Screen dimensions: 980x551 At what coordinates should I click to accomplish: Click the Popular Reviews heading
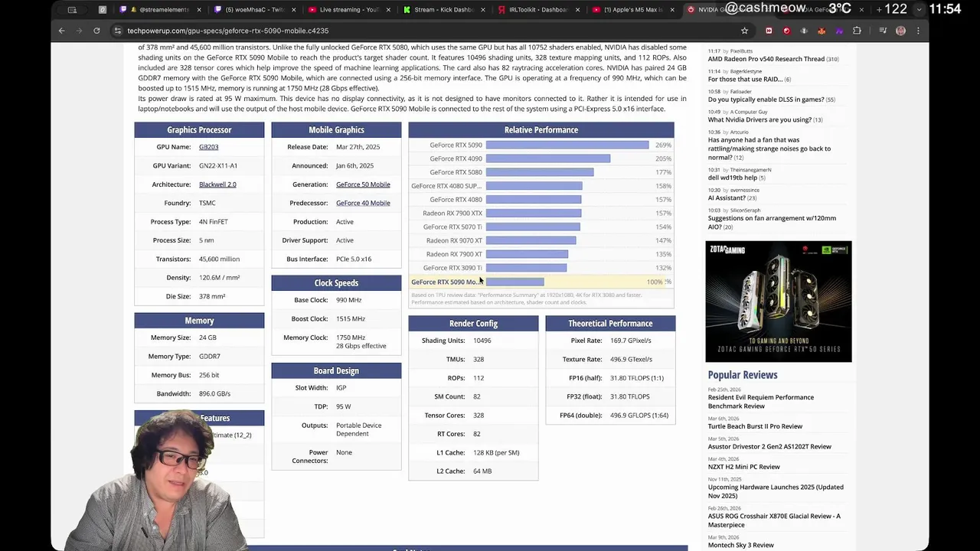[742, 375]
